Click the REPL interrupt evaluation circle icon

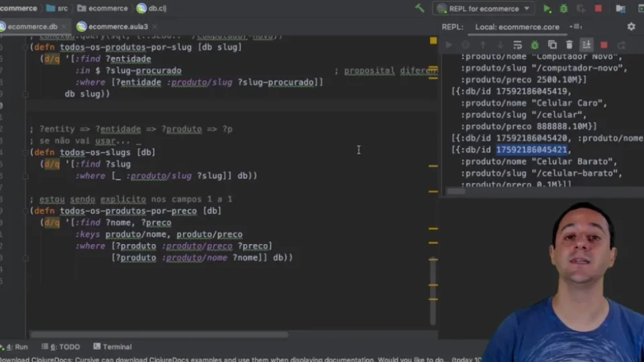point(466,45)
